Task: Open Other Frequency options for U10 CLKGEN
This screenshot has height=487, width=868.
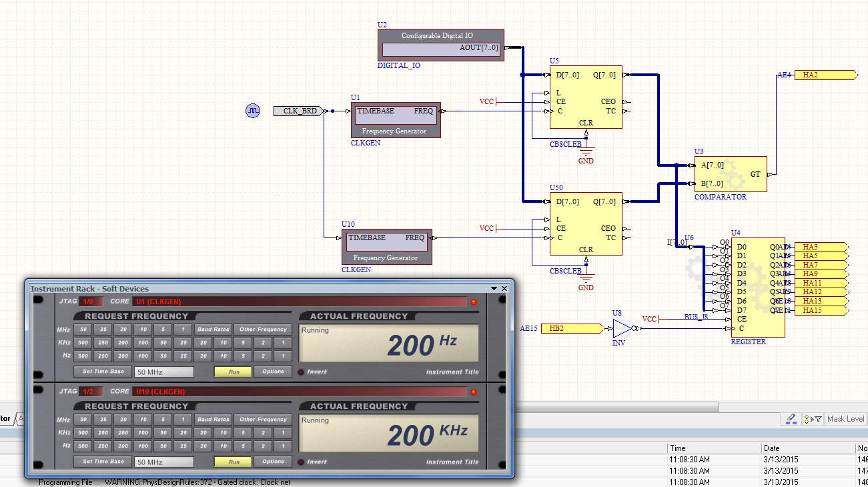Action: point(263,420)
